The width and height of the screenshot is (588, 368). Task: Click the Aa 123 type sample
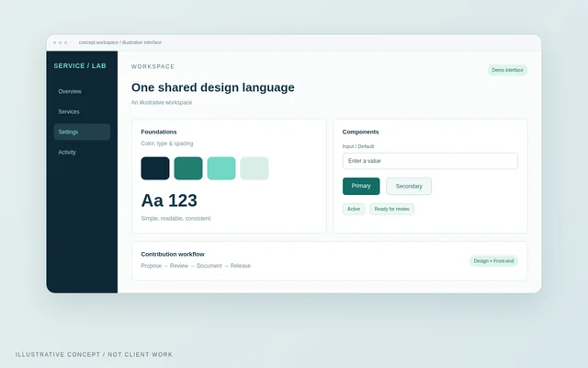click(x=169, y=201)
